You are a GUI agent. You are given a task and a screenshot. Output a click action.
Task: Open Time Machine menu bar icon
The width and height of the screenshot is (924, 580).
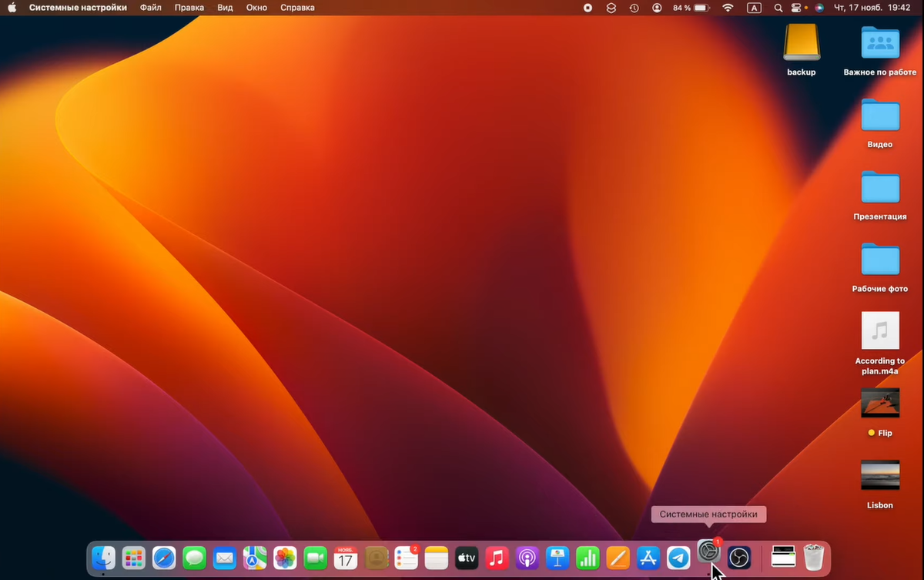coord(634,8)
